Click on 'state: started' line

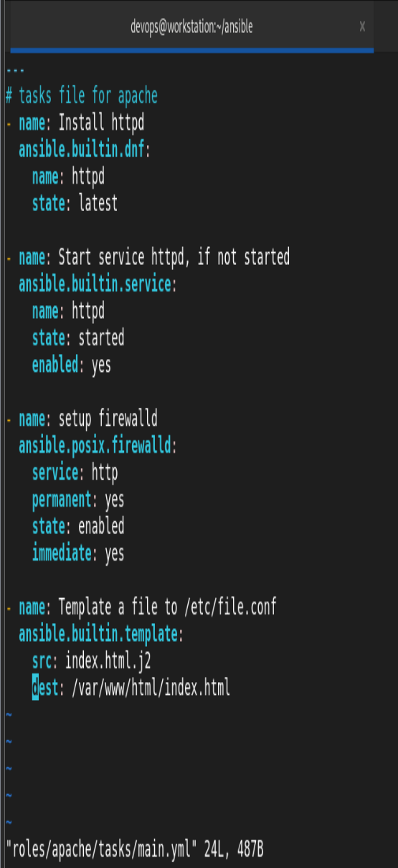tap(78, 338)
